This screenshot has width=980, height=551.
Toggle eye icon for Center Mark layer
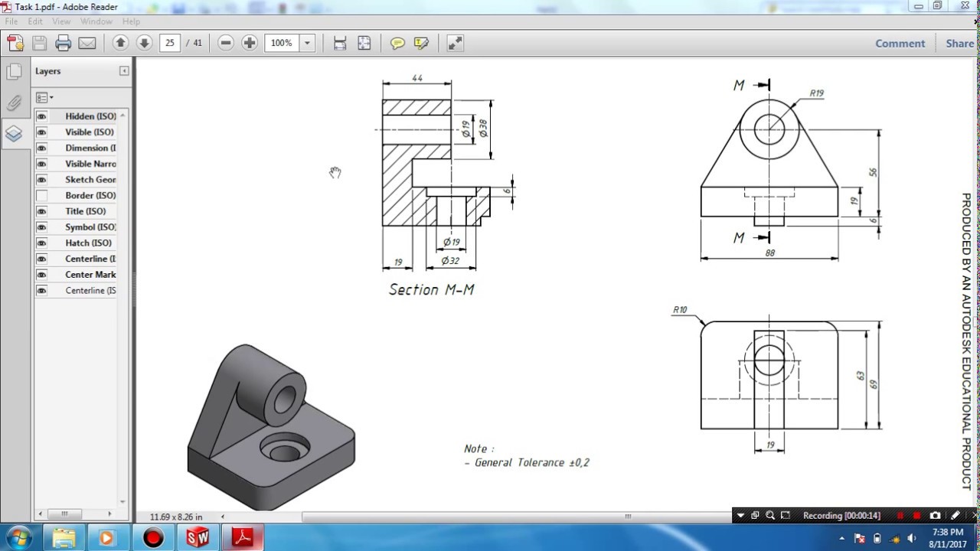(x=41, y=275)
